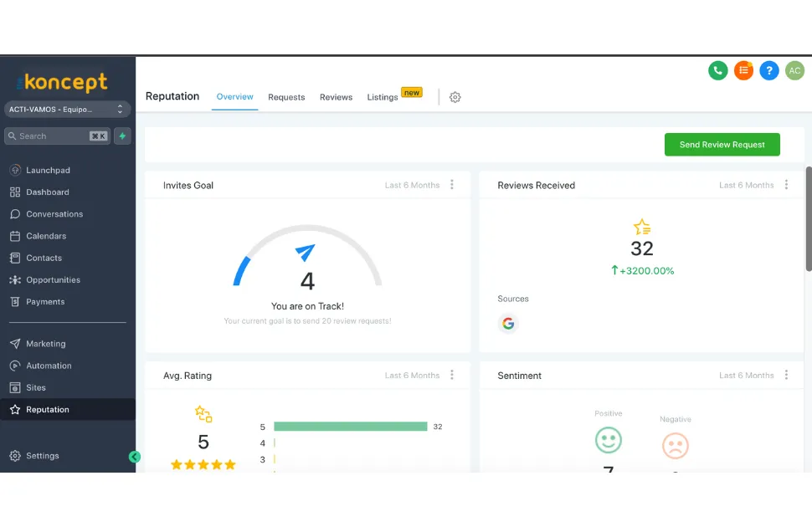812x527 pixels.
Task: Click the Contacts sidebar icon
Action: click(x=15, y=258)
